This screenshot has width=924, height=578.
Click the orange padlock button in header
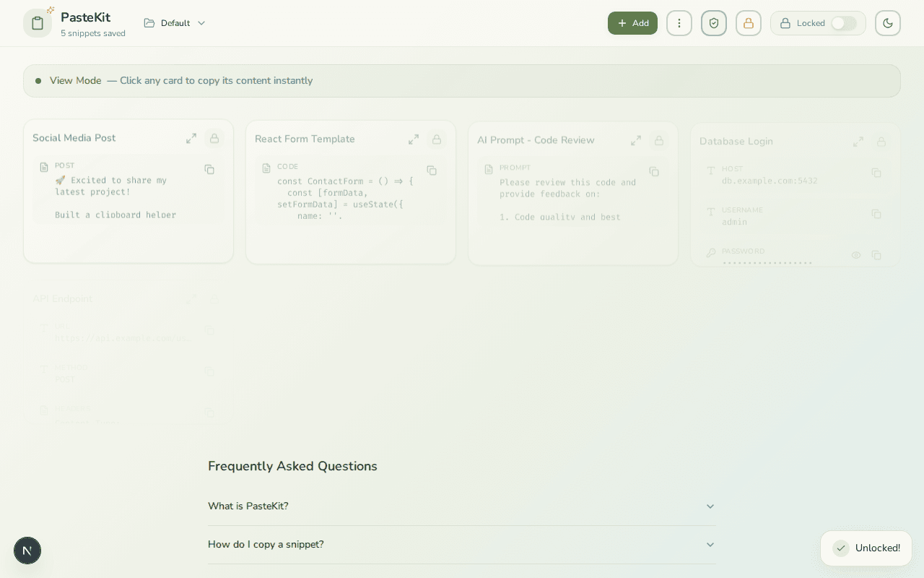click(749, 23)
